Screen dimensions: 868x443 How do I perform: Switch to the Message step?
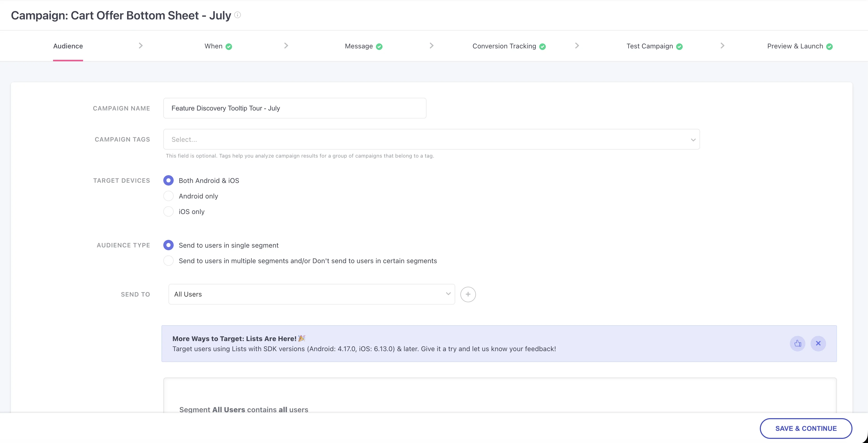tap(359, 46)
